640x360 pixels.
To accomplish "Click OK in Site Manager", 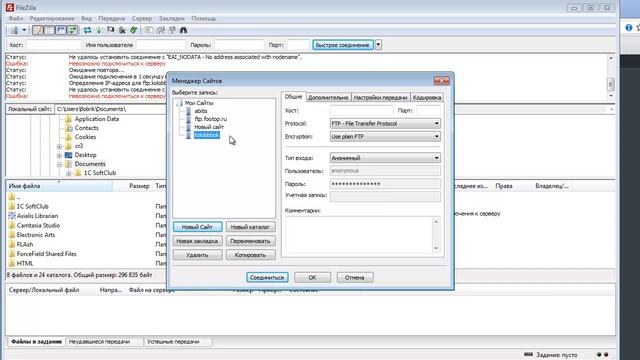I will point(312,278).
